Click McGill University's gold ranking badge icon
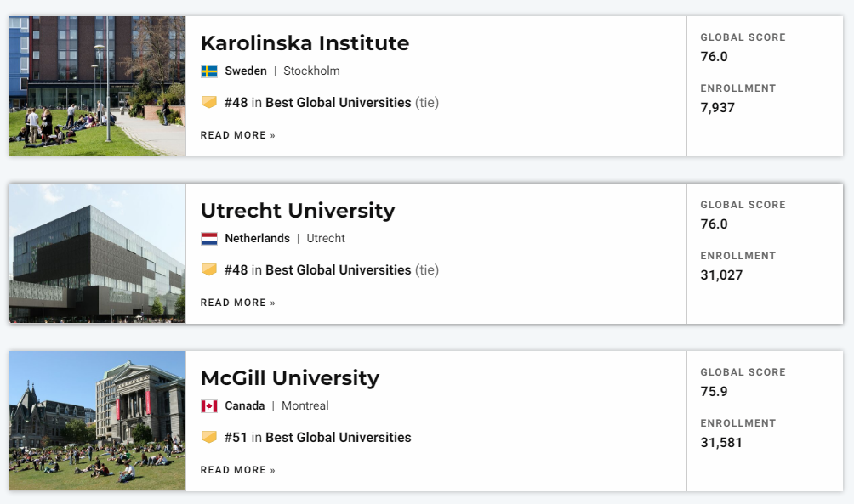 (209, 437)
